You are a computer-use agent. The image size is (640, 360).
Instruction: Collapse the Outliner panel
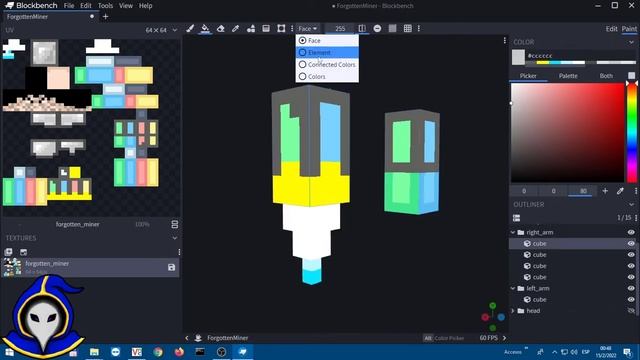pyautogui.click(x=631, y=204)
